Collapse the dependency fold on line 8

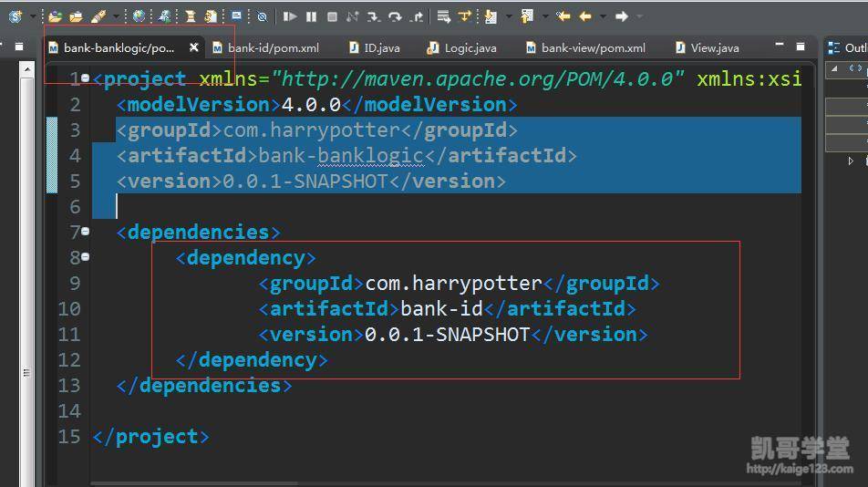click(x=85, y=257)
